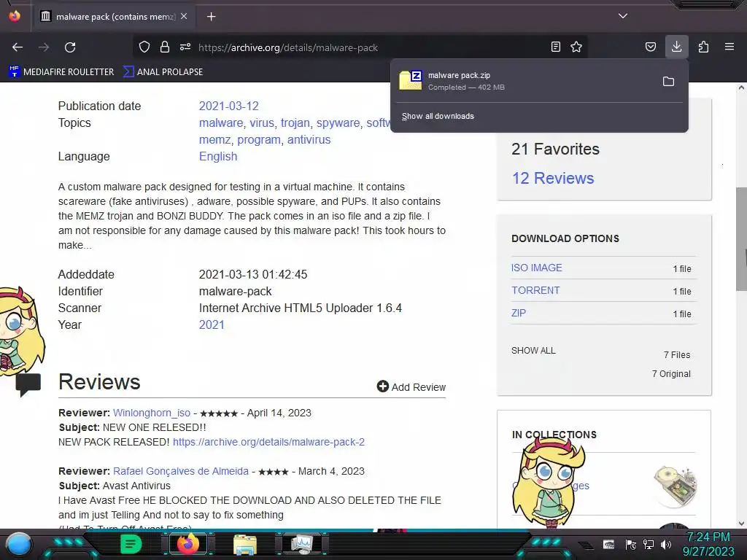This screenshot has height=560, width=747.
Task: Click the memz topic link
Action: tap(215, 139)
